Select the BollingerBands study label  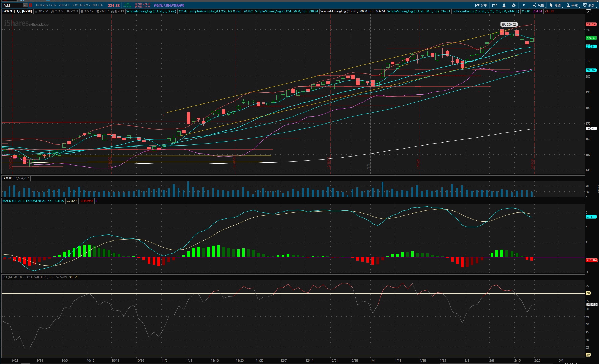[x=486, y=11]
